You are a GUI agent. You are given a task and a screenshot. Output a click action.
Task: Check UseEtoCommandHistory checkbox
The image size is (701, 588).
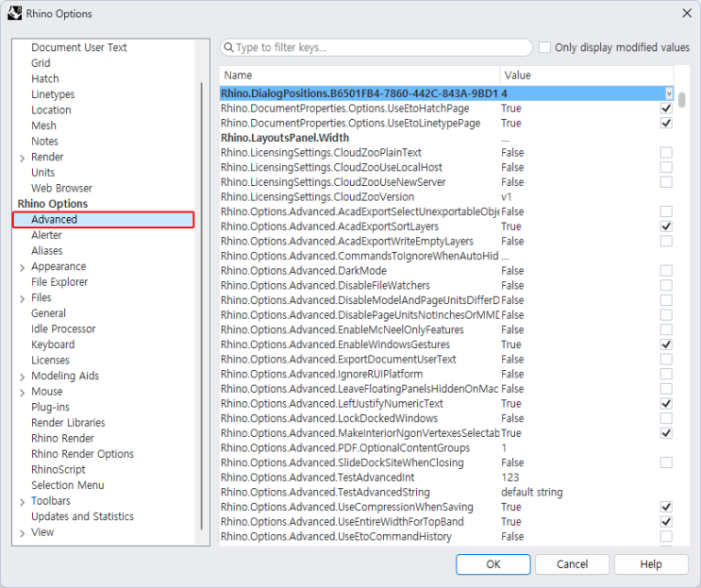click(666, 536)
